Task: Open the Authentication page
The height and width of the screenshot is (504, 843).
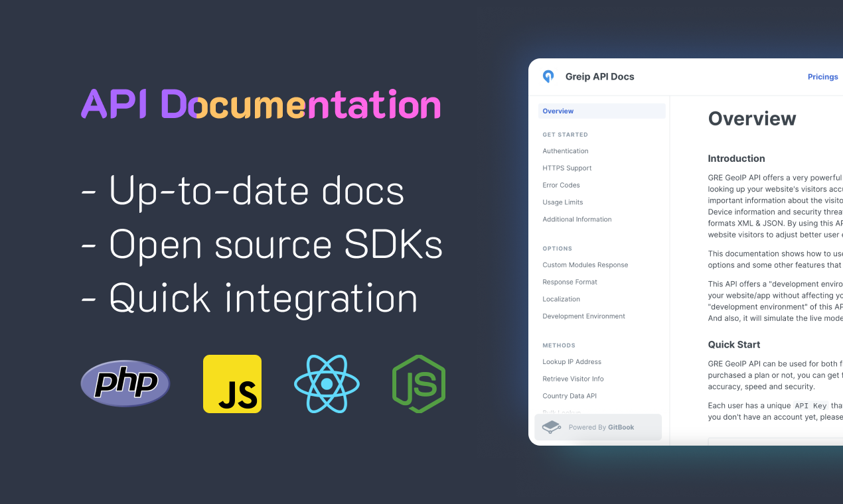Action: (x=566, y=151)
